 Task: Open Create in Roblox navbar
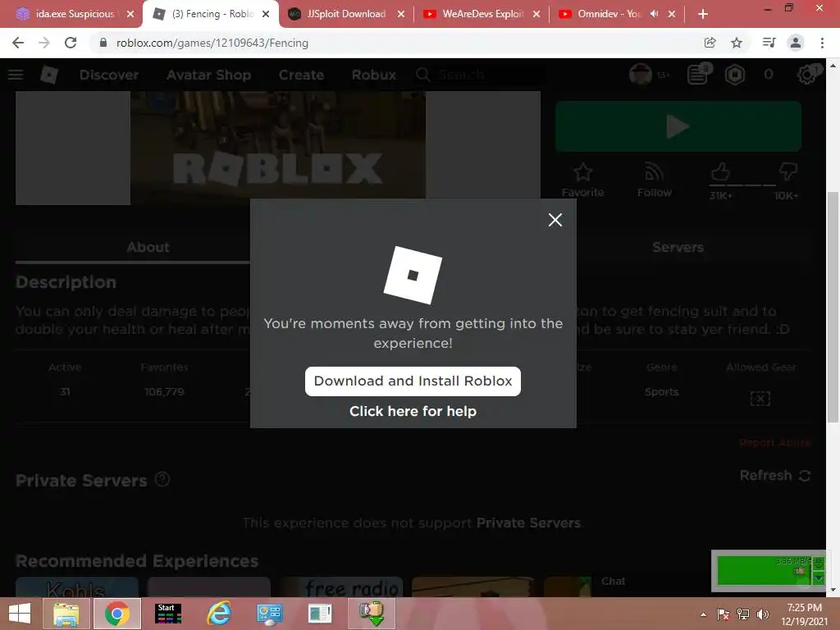(x=301, y=75)
